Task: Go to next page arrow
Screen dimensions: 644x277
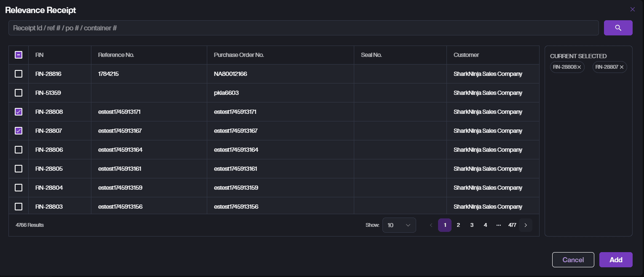Action: 525,225
